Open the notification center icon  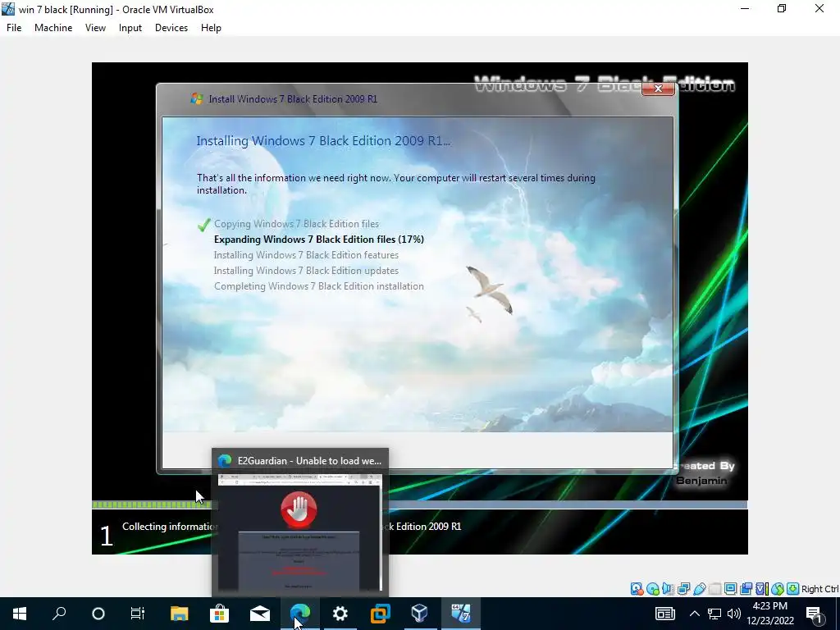click(x=815, y=614)
